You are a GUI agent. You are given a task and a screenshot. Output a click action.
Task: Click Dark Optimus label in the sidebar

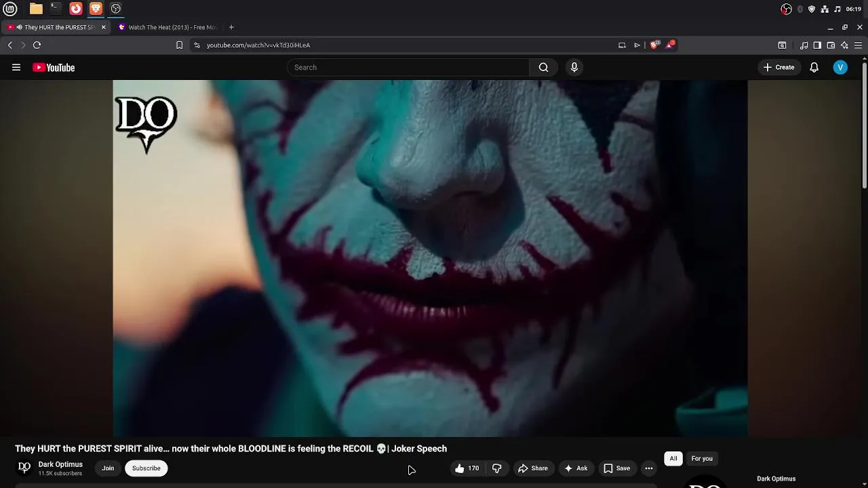tap(776, 479)
